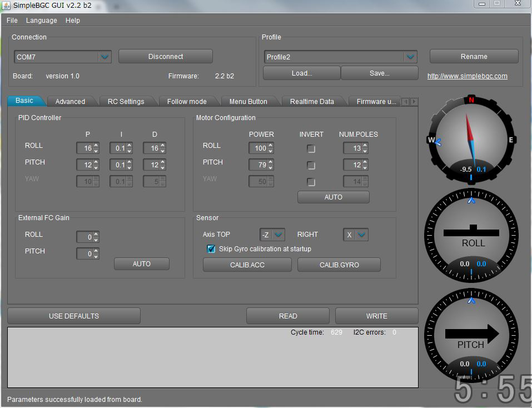Click the Java app icon in title bar
The width and height of the screenshot is (532, 408).
[6, 5]
